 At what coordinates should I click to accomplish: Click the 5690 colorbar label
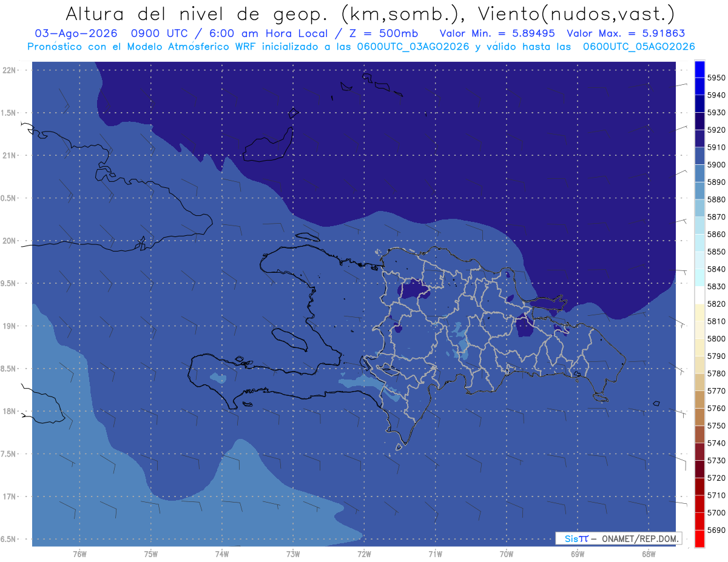716,530
